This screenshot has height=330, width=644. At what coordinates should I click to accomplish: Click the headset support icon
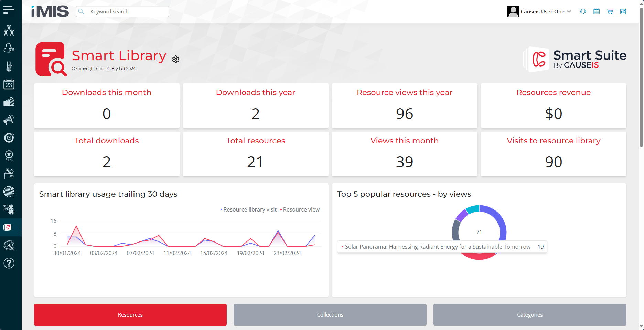(x=583, y=11)
